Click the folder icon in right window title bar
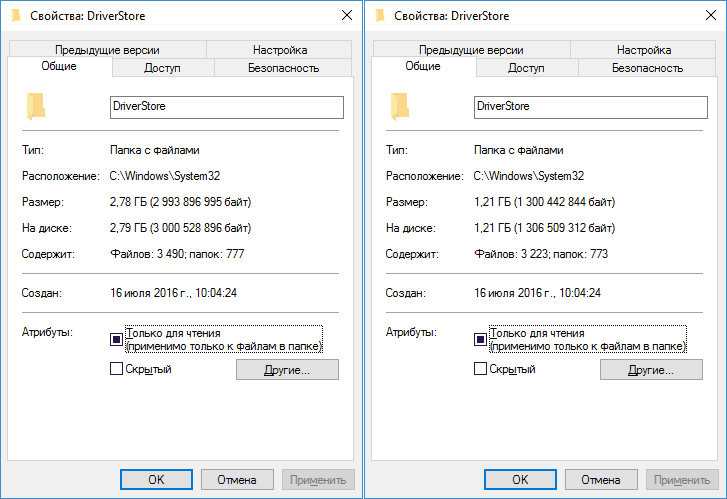 coord(380,16)
